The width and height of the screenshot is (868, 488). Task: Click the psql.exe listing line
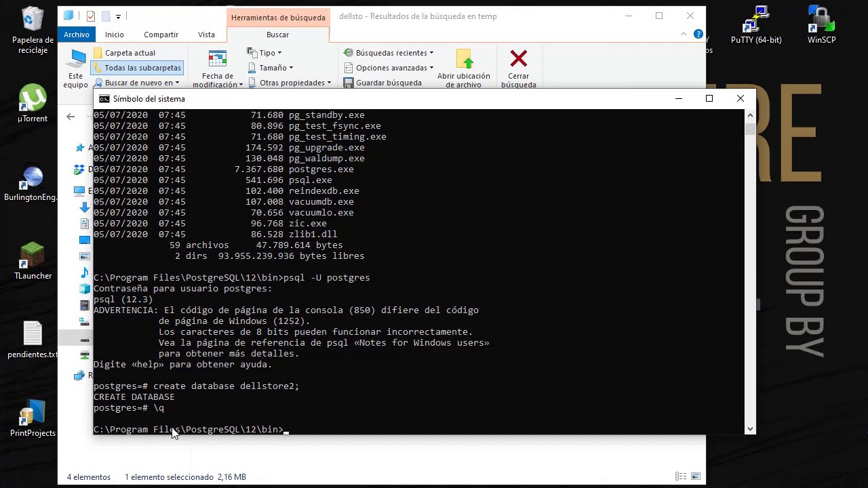[x=213, y=180]
